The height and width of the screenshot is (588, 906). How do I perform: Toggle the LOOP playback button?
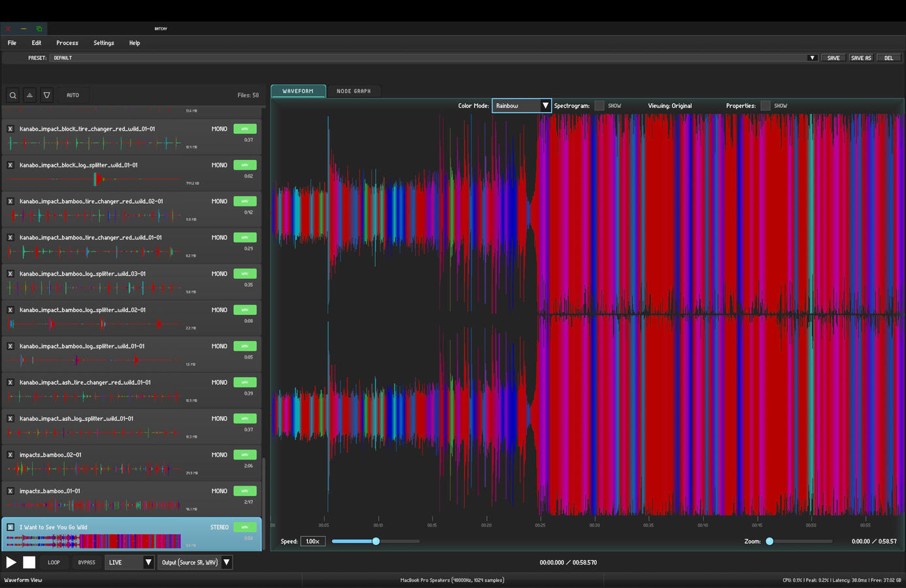54,563
